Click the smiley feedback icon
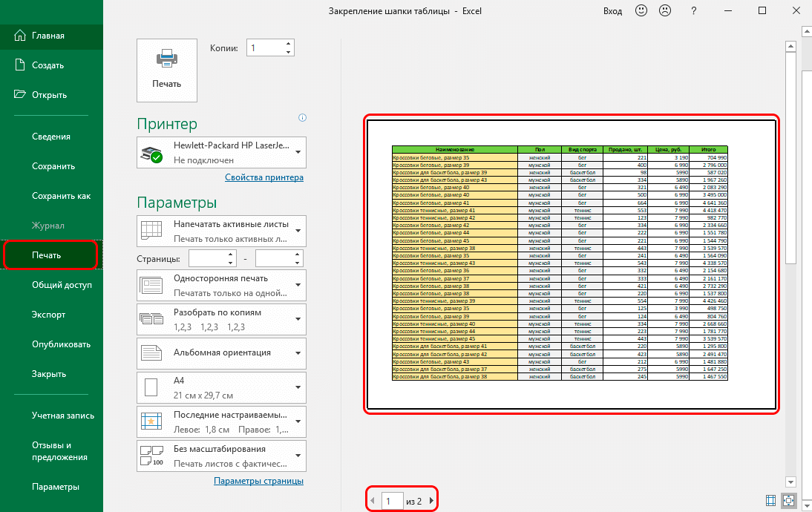 tap(641, 11)
